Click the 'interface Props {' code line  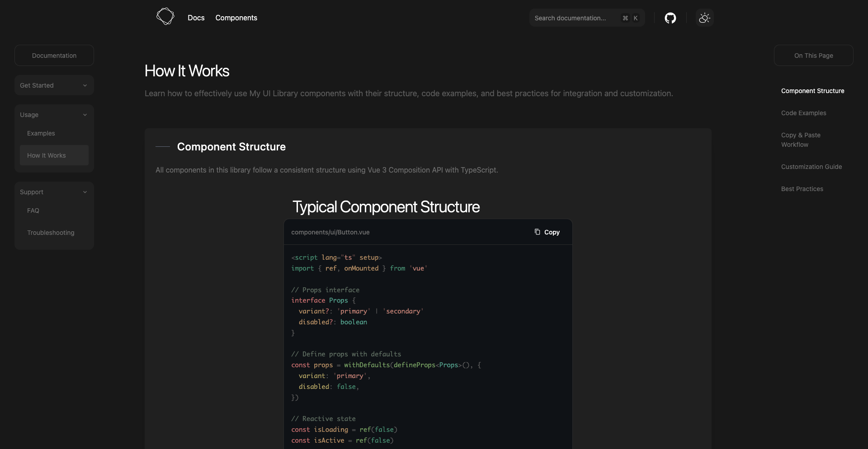(x=324, y=300)
